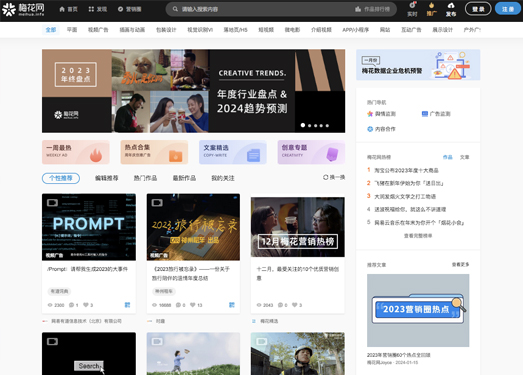Open 梅花数据企业危机预警 banner
Image resolution: width=523 pixels, height=375 pixels.
tap(418, 65)
